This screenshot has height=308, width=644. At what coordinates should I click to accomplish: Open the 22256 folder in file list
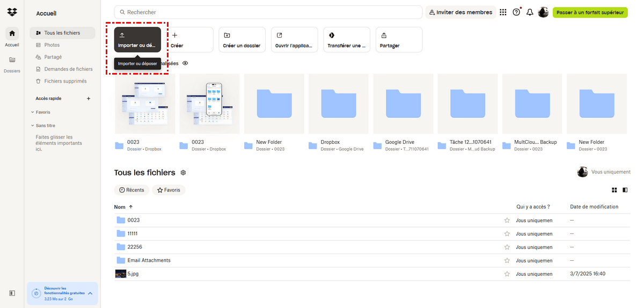click(x=135, y=247)
